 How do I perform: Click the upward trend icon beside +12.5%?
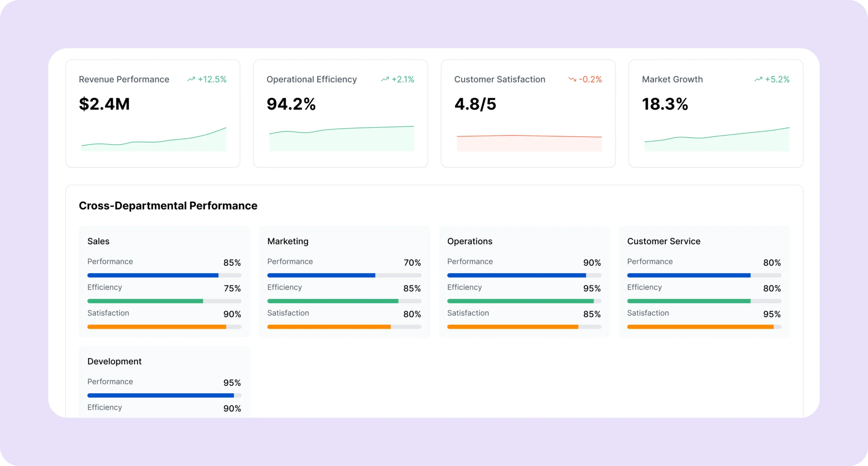pos(191,79)
